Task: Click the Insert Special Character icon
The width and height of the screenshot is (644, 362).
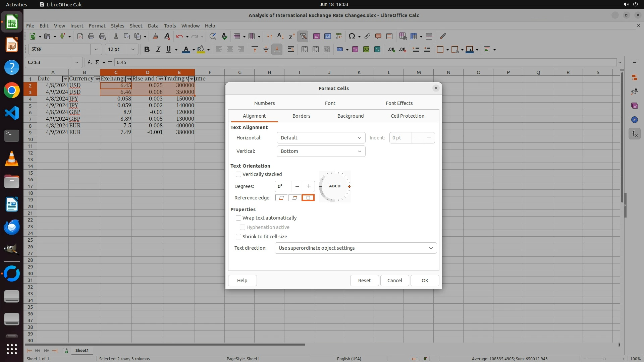Action: 352,36
